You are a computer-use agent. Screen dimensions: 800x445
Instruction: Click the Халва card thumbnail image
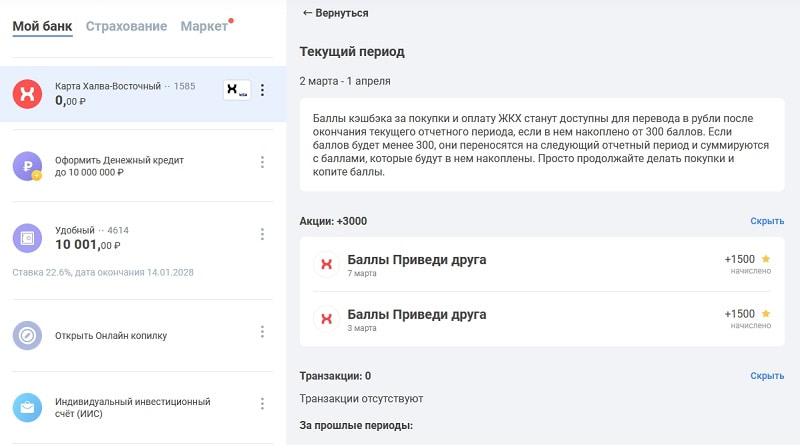pyautogui.click(x=237, y=90)
